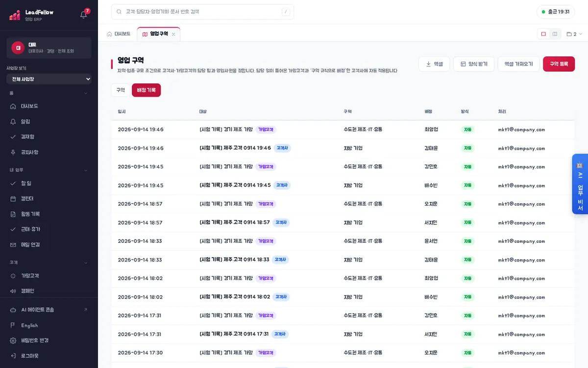Close the 영업 구역 tab
Screen dimensions: 588x368
(x=173, y=34)
